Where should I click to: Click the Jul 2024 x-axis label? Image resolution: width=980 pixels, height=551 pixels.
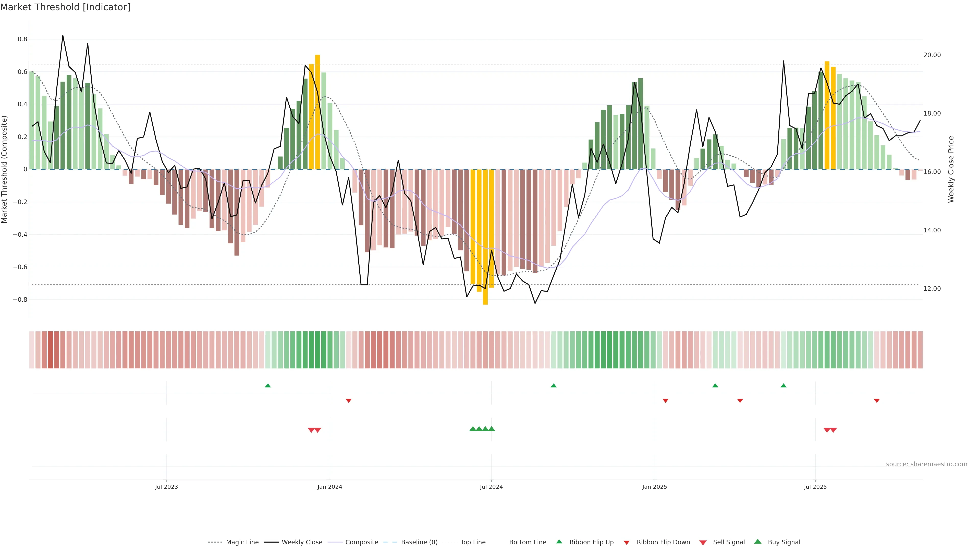[491, 487]
